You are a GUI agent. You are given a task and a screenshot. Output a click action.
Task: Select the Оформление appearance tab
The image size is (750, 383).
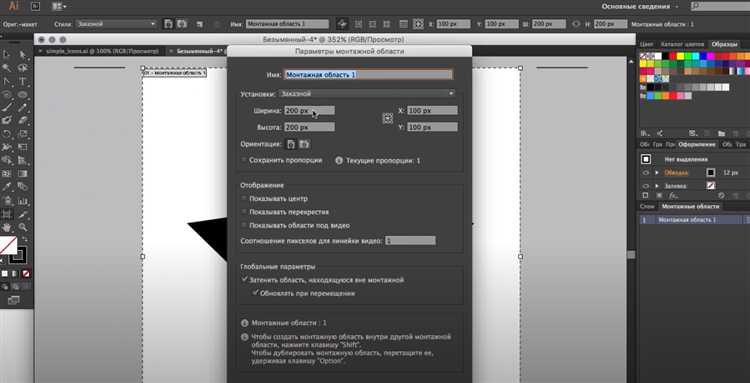click(697, 144)
